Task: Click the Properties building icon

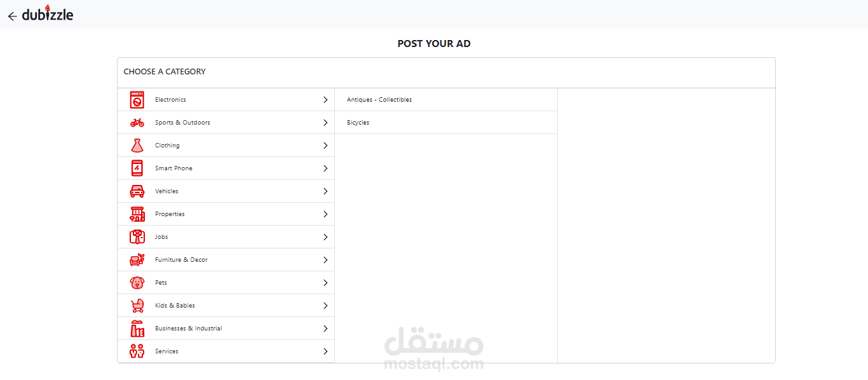Action: (137, 214)
